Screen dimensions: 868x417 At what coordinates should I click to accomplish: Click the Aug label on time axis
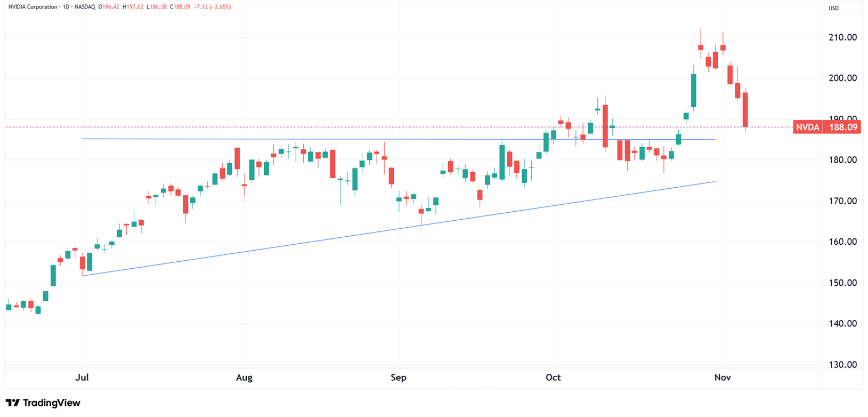[x=244, y=378]
